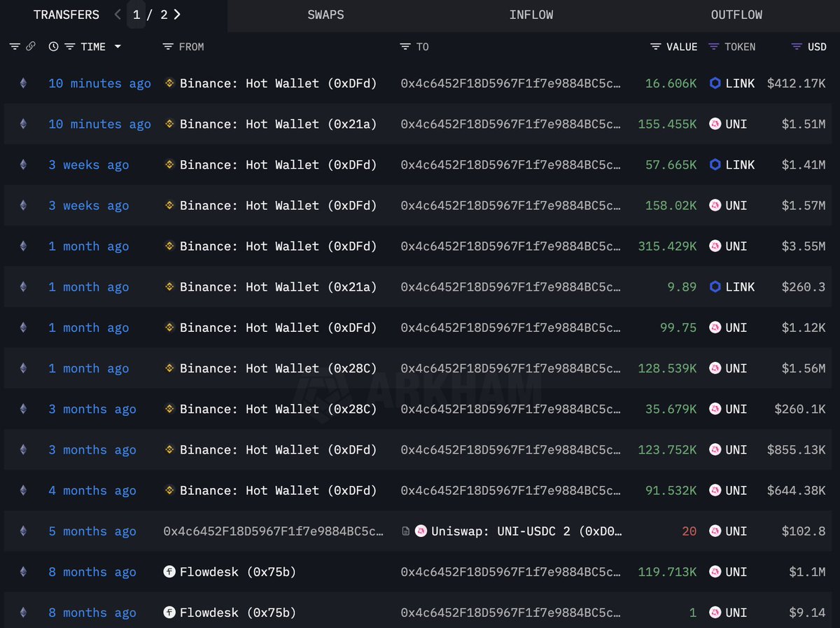Click the red value 20

[689, 531]
